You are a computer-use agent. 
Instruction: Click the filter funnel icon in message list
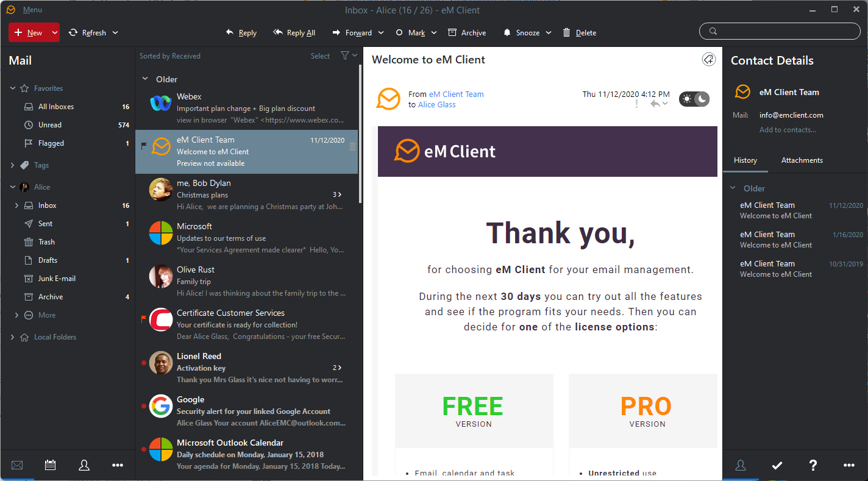[x=345, y=55]
